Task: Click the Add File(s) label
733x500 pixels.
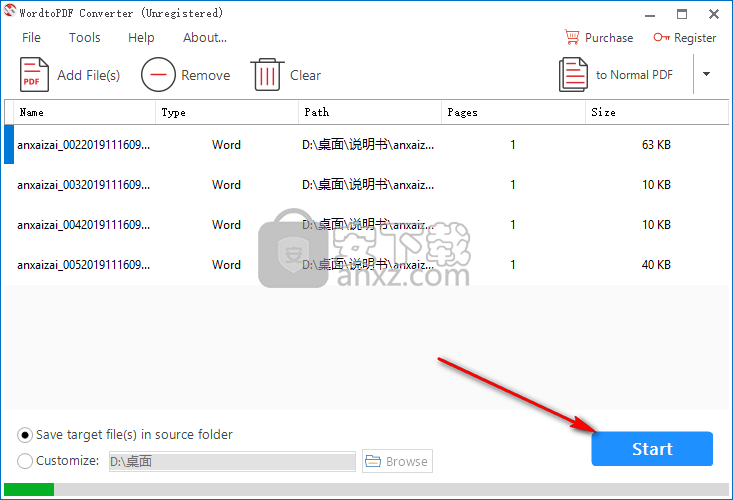Action: [x=88, y=75]
